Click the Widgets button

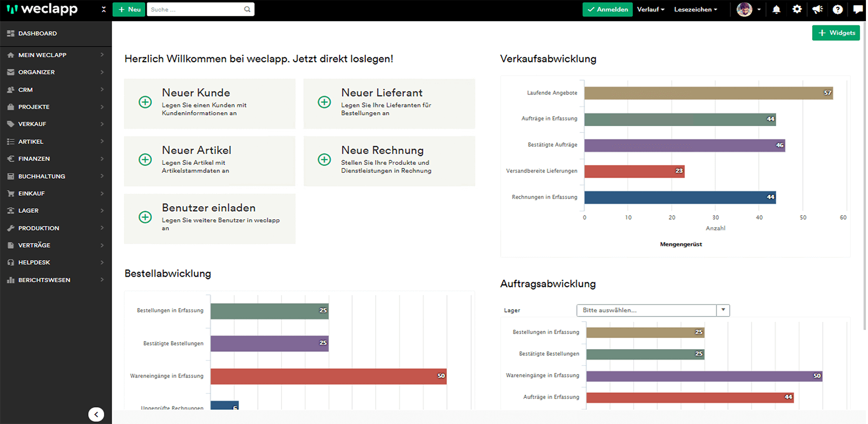836,33
